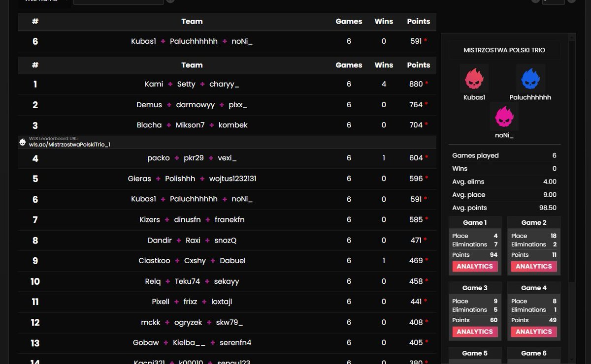591x364 pixels.
Task: Select team Pixell + frixz + loxtajl row
Action: click(x=227, y=302)
